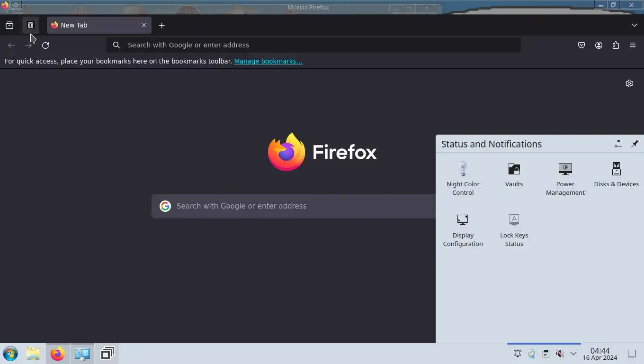
Task: Focus the address bar at the top
Action: pos(314,45)
